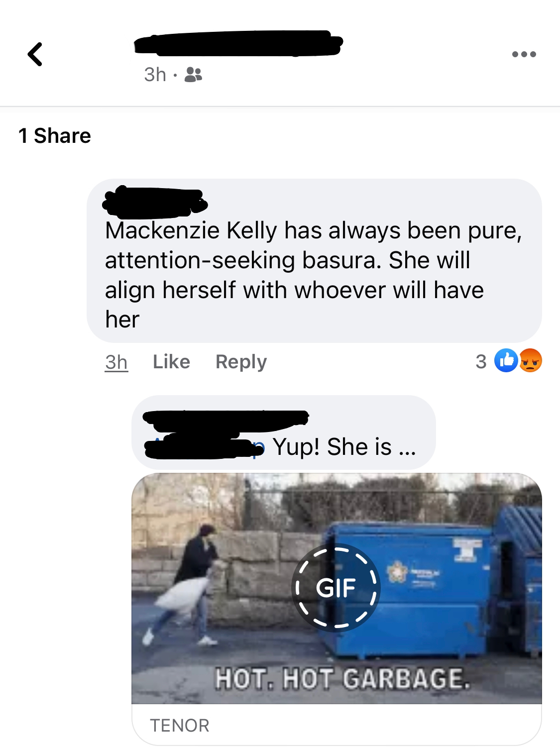Like the Mackenzie Kelly comment
The image size is (560, 750).
pos(171,361)
